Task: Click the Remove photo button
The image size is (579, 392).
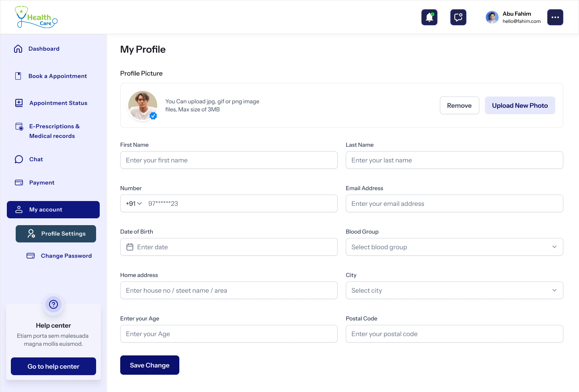Action: pos(460,105)
